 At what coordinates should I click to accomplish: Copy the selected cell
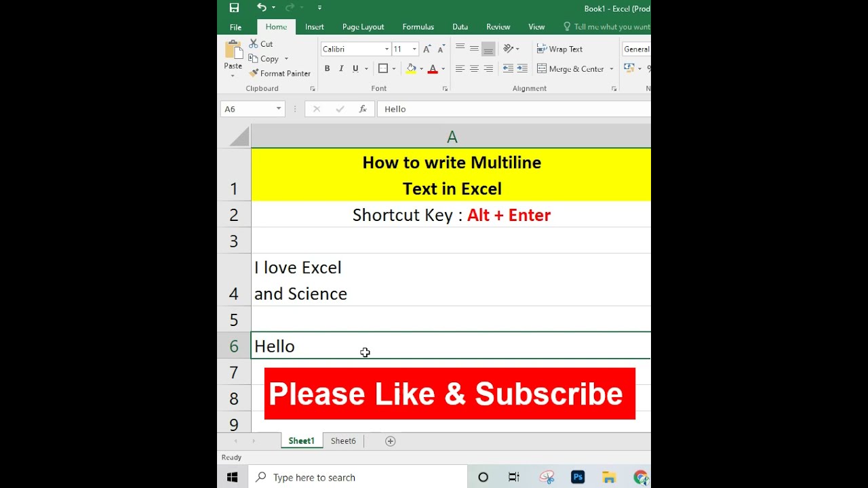264,59
